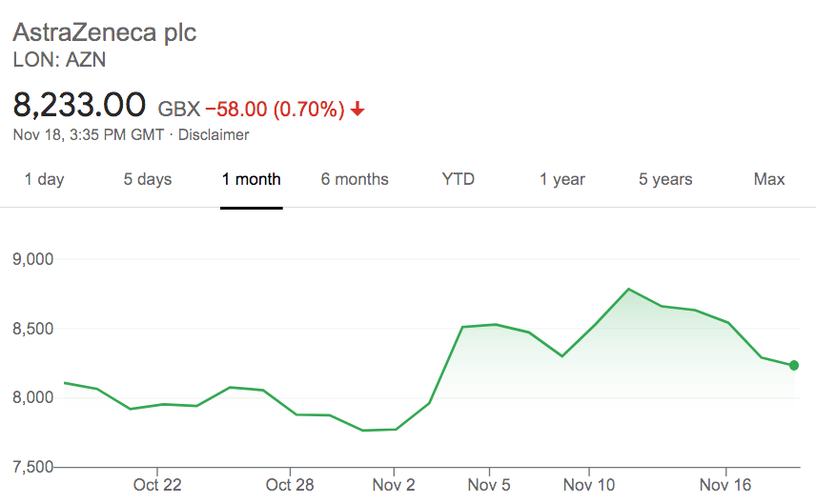
Task: Switch to YTD view
Action: point(459,179)
